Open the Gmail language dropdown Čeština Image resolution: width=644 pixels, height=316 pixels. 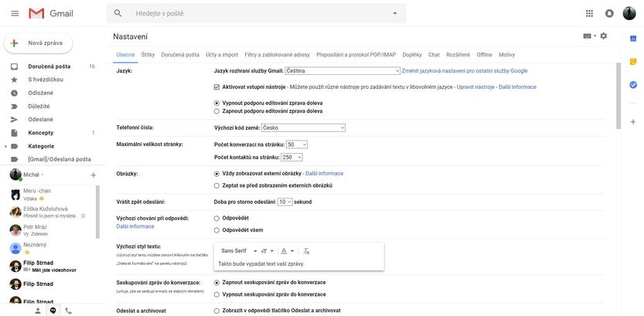coord(342,71)
